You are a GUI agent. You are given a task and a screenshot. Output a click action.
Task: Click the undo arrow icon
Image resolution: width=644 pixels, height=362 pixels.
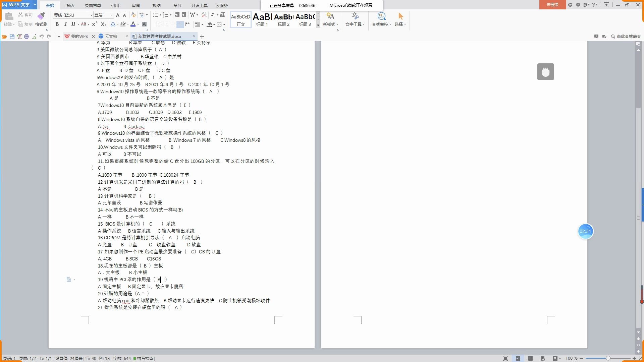pos(42,37)
